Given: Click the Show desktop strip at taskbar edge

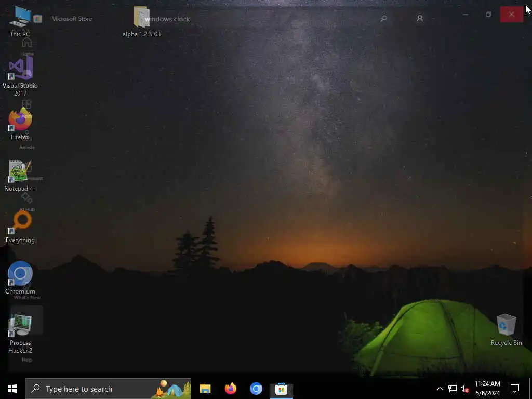Looking at the screenshot, I should coord(530,389).
